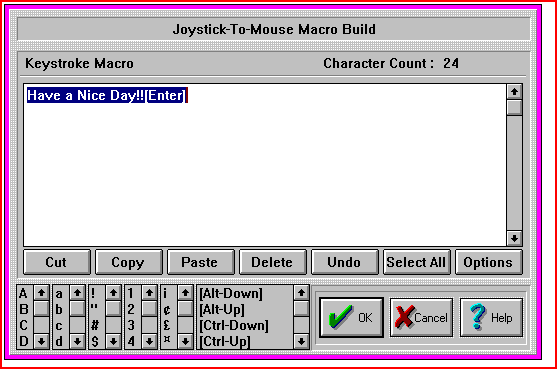Click the red X Cancel icon
The image size is (557, 369).
(405, 316)
